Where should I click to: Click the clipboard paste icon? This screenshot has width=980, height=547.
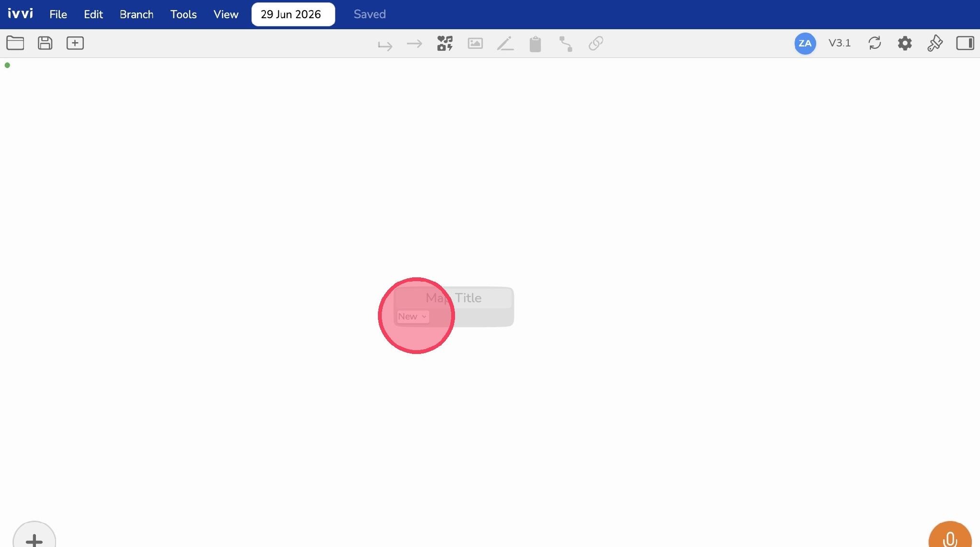[536, 44]
